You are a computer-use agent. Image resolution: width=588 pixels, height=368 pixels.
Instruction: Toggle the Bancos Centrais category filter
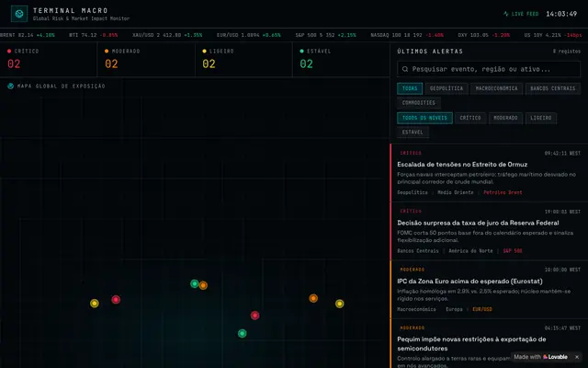point(553,88)
